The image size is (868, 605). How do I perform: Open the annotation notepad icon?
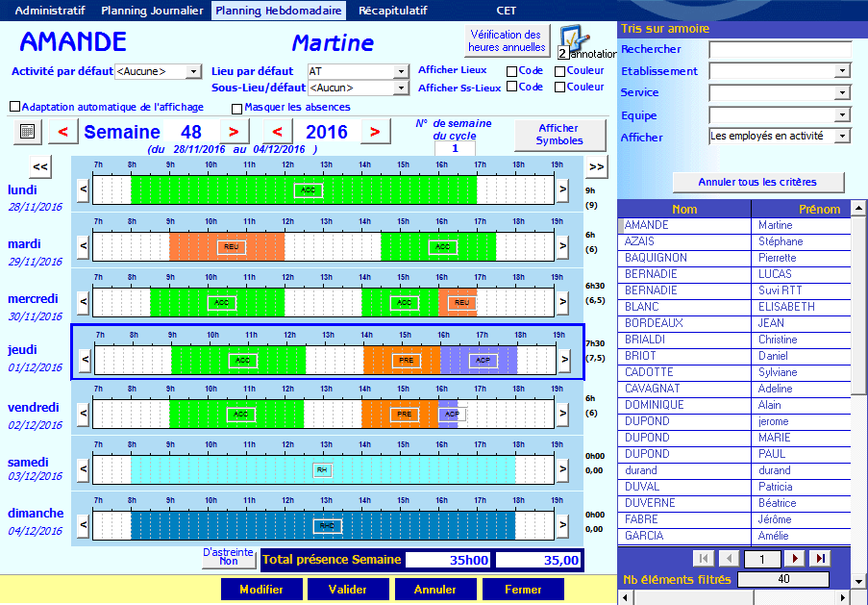(x=575, y=38)
